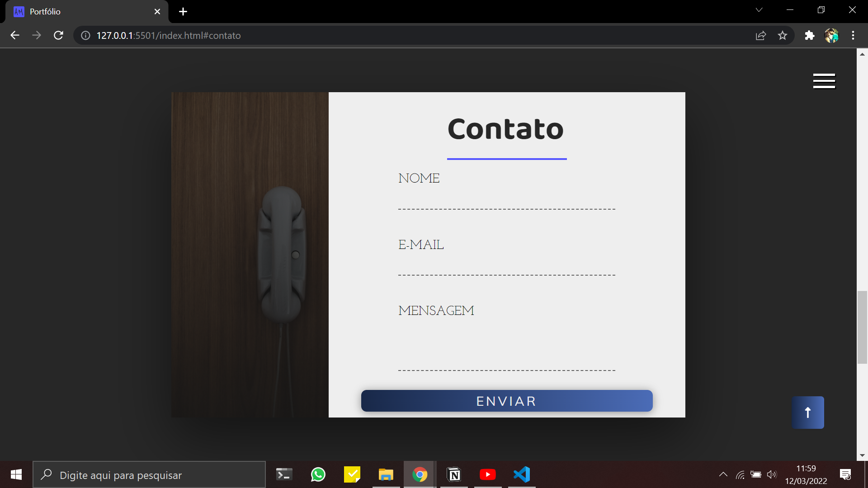The height and width of the screenshot is (488, 868).
Task: Open YouTube from the taskbar
Action: [488, 474]
